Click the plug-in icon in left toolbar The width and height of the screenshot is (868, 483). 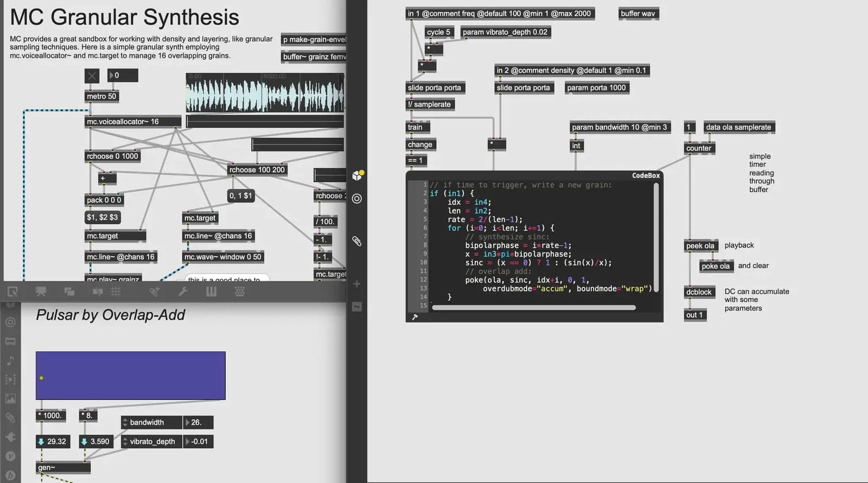click(10, 437)
